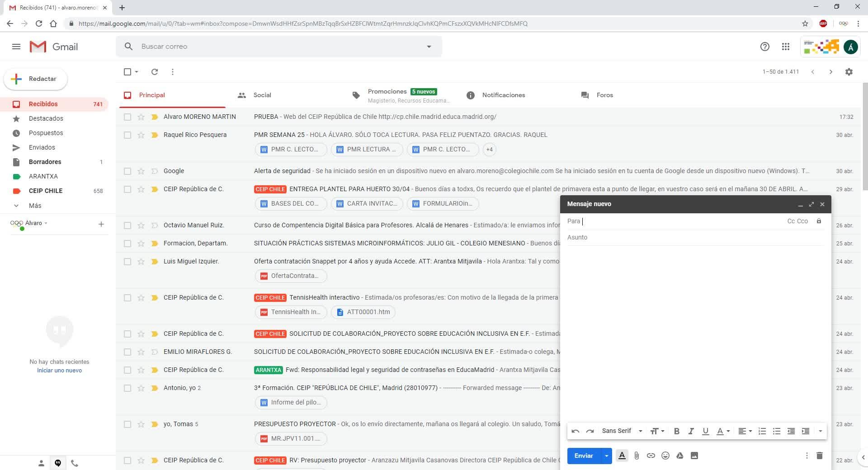Open the Google apps grid

tap(786, 47)
